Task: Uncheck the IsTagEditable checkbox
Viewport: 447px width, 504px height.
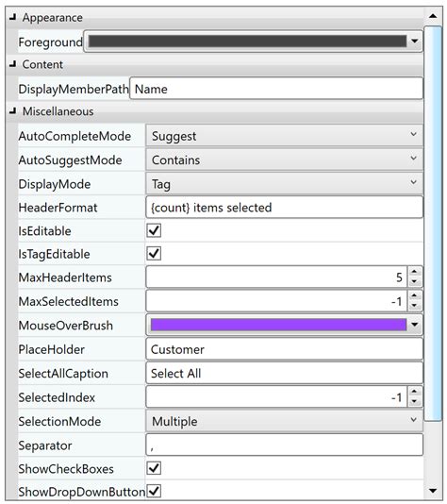Action: coord(154,254)
